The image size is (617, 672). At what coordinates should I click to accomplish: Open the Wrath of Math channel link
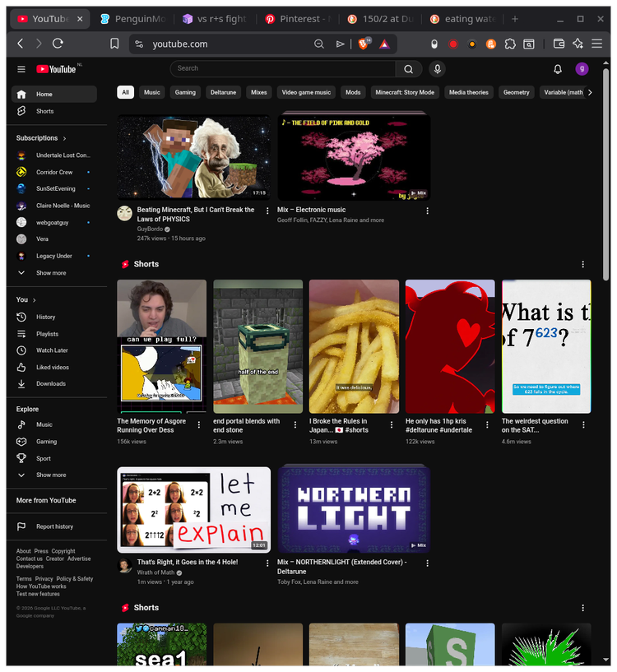pyautogui.click(x=155, y=572)
